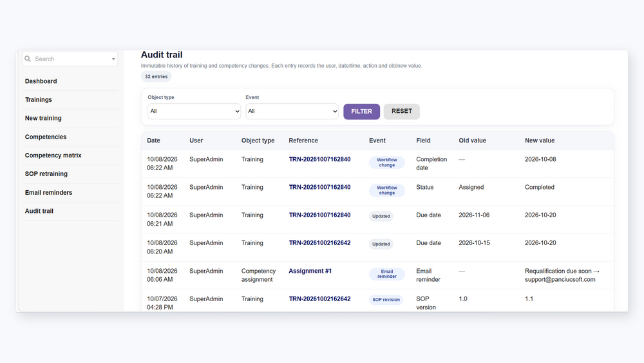The height and width of the screenshot is (363, 644).
Task: Click the SOP revision event badge
Action: pos(386,300)
